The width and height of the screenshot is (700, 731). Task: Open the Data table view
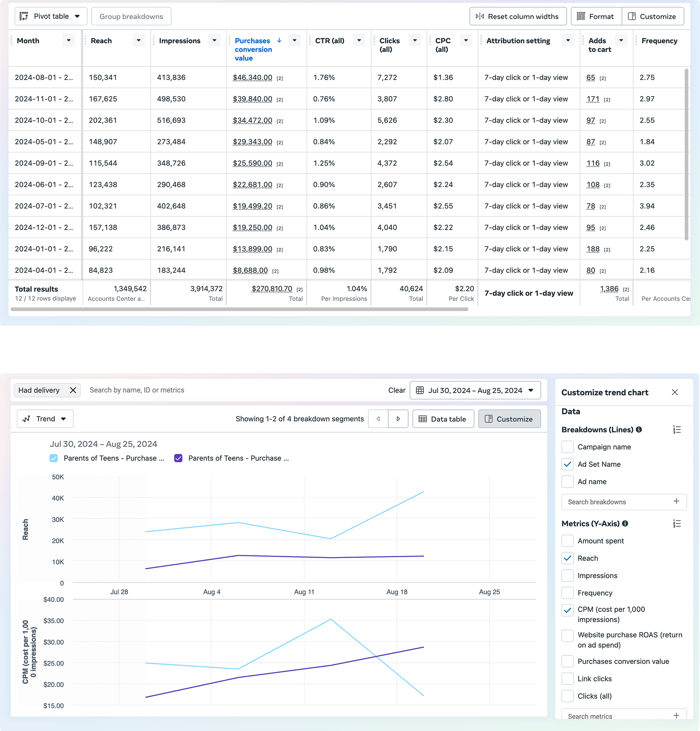443,419
